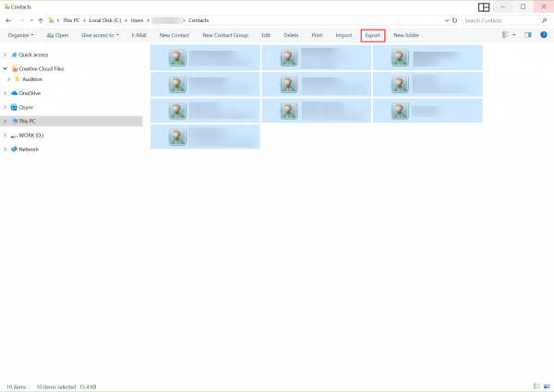Select WORK (D:) drive
Viewport: 554px width, 392px height.
point(30,136)
